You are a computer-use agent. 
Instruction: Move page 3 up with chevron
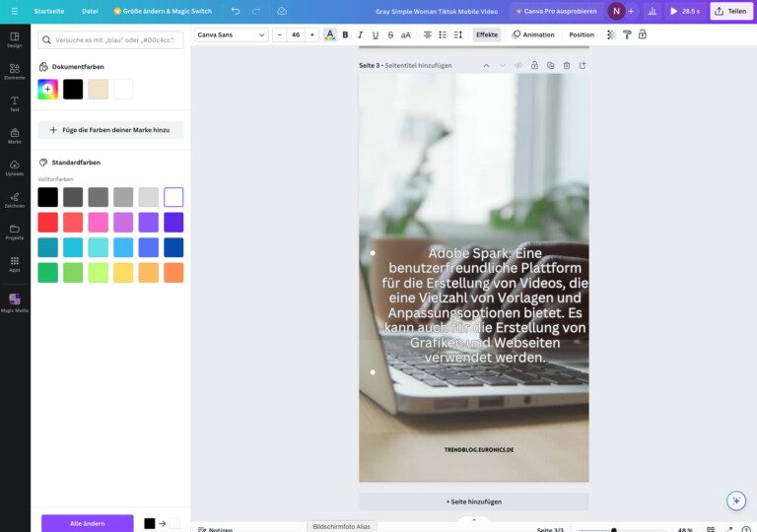point(486,66)
